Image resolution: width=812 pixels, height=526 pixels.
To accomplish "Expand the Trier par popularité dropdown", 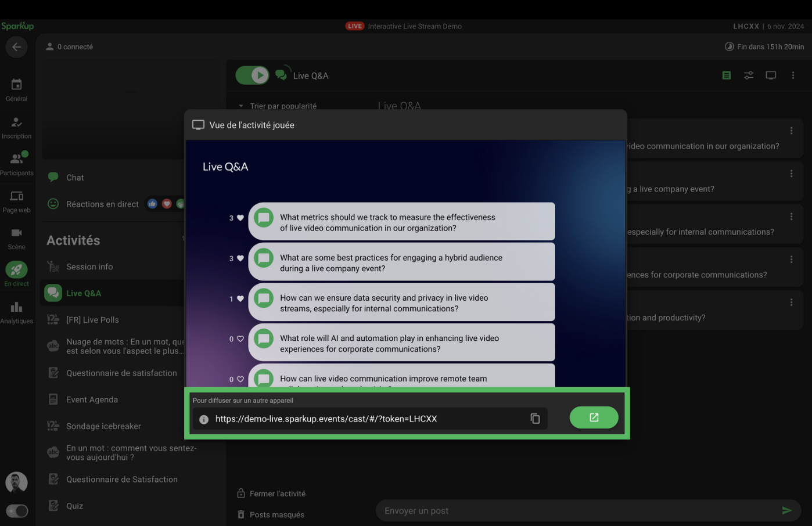I will 278,106.
